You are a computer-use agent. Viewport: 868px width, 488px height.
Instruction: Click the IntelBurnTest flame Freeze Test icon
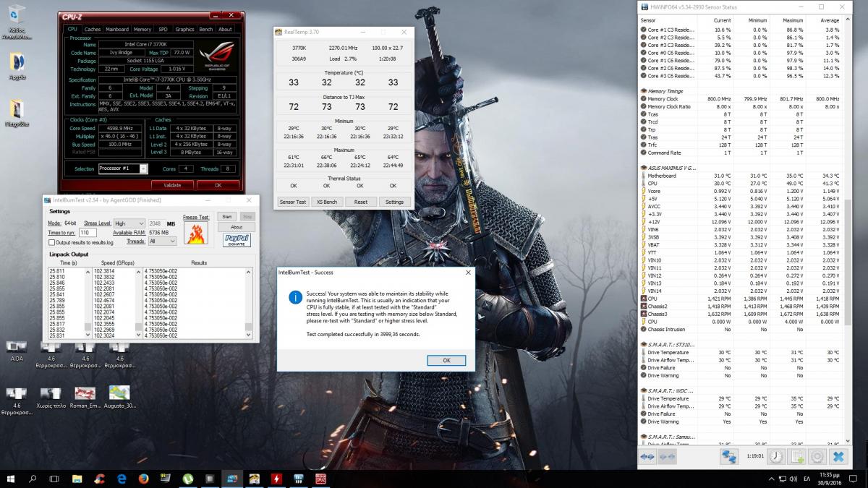(x=196, y=233)
